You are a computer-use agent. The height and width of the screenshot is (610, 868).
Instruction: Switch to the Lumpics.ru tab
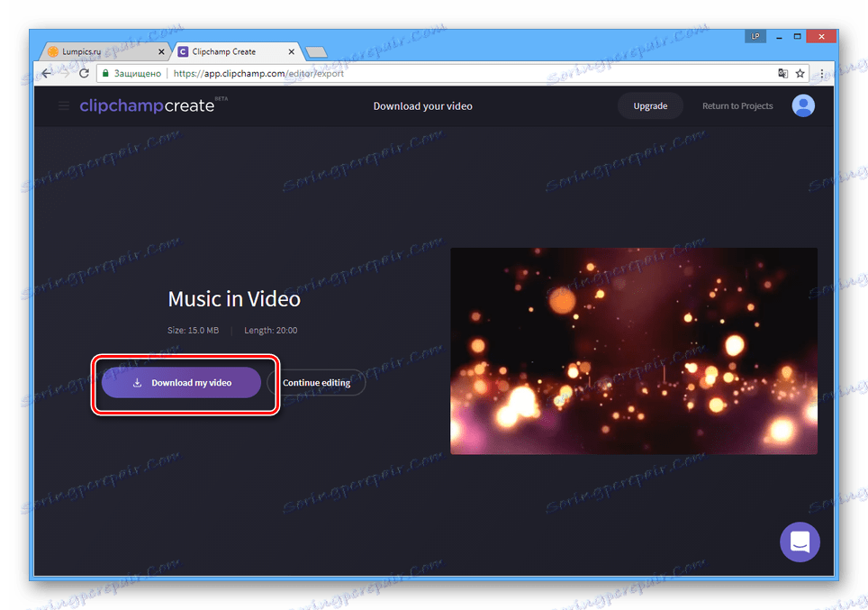(x=105, y=51)
